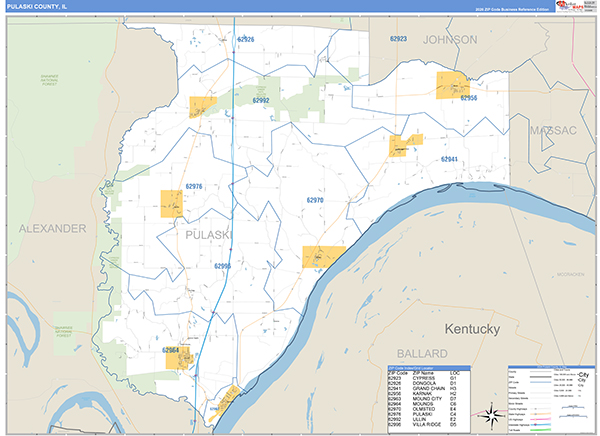This screenshot has width=600, height=436.
Task: Select the DONGOLA row in the ZIP index
Action: click(429, 383)
